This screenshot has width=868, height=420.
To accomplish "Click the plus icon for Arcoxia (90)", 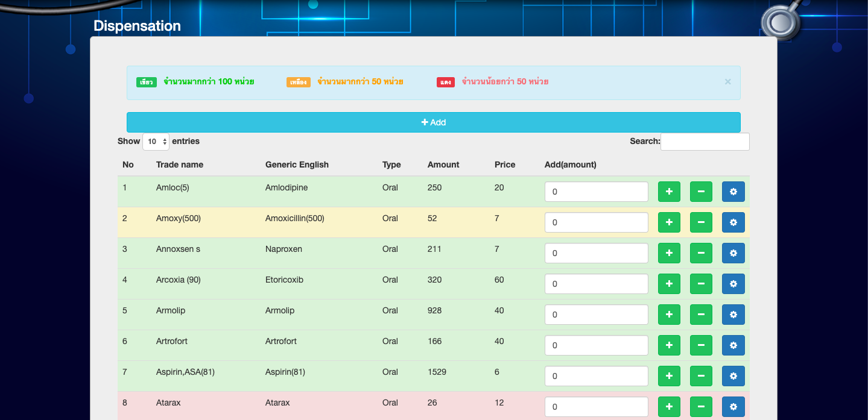I will pyautogui.click(x=669, y=284).
